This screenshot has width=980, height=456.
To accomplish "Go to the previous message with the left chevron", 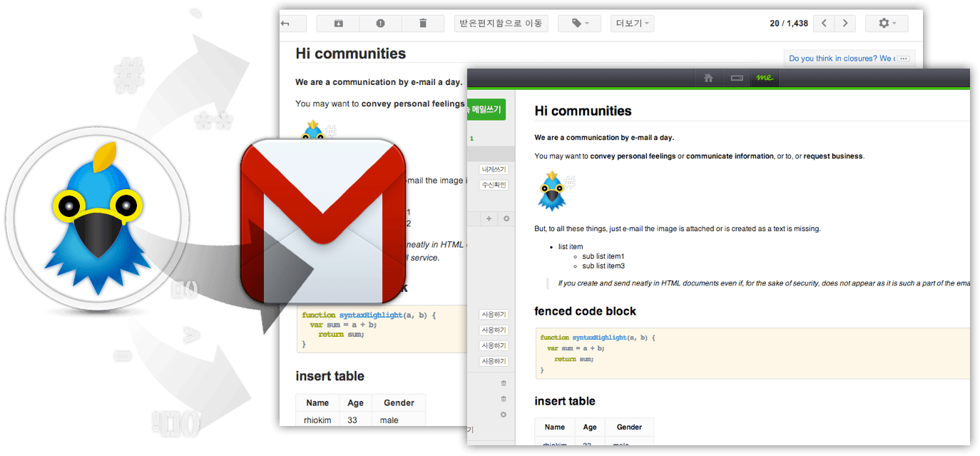I will (824, 24).
